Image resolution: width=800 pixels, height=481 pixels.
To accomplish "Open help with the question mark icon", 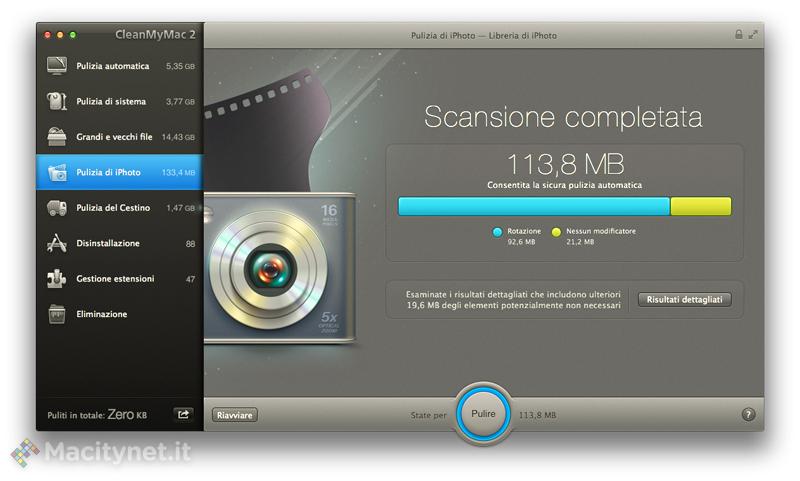I will (x=748, y=414).
